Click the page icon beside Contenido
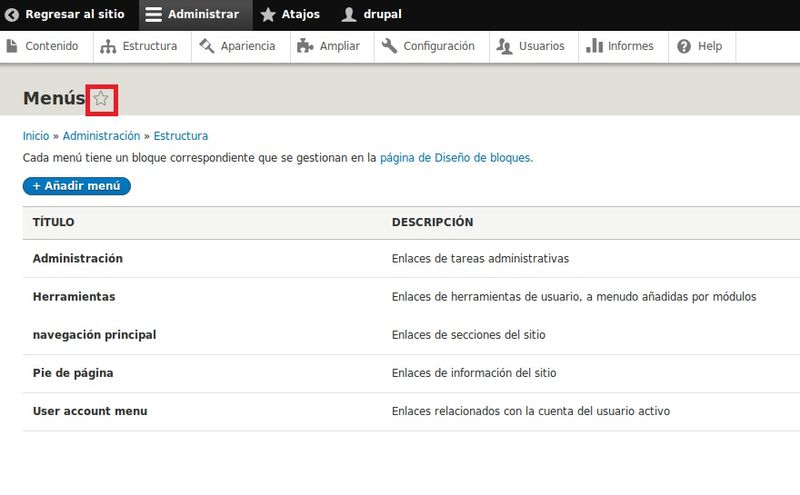Image resolution: width=800 pixels, height=495 pixels. [12, 46]
